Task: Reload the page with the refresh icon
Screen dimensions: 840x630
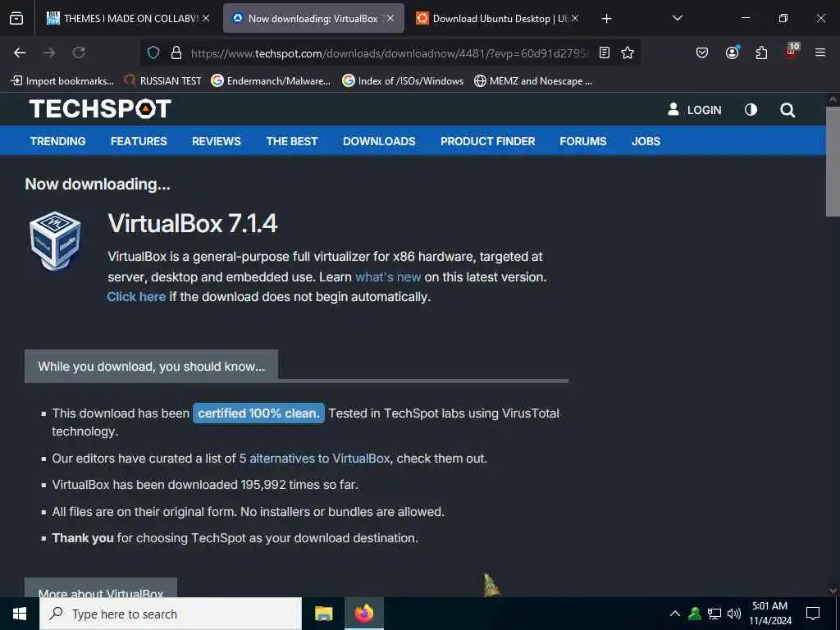Action: pyautogui.click(x=79, y=52)
